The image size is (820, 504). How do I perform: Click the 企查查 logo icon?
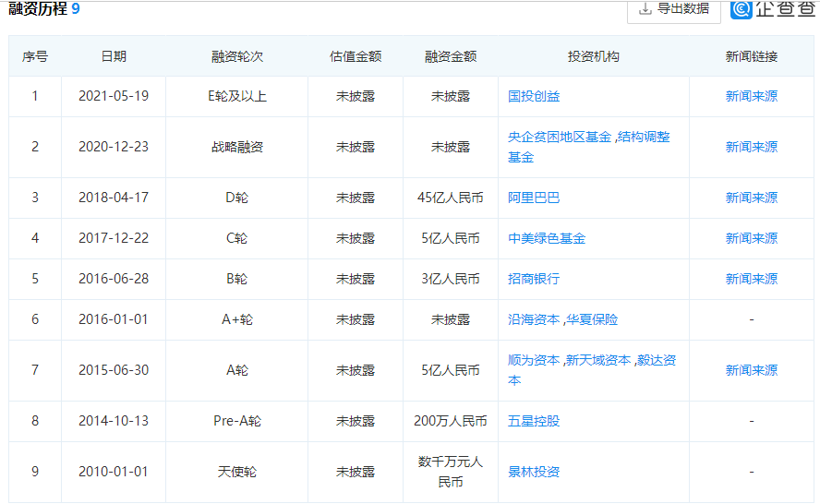[741, 8]
